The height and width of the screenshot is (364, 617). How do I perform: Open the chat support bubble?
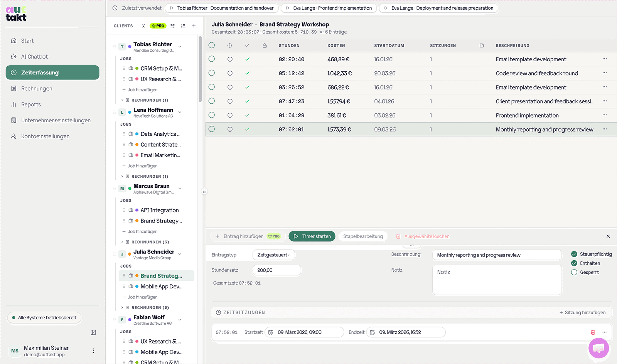(598, 348)
